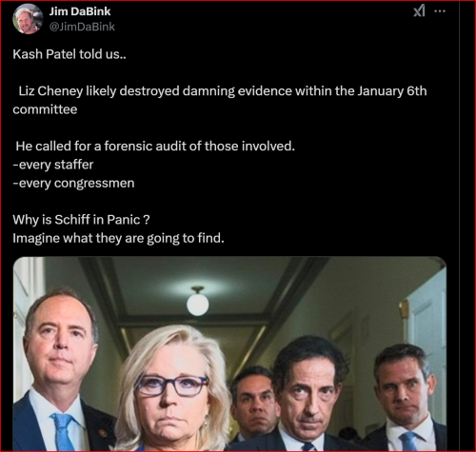Open the Jim DaBink display name link
Screen dimensions: 476x452
click(x=80, y=11)
